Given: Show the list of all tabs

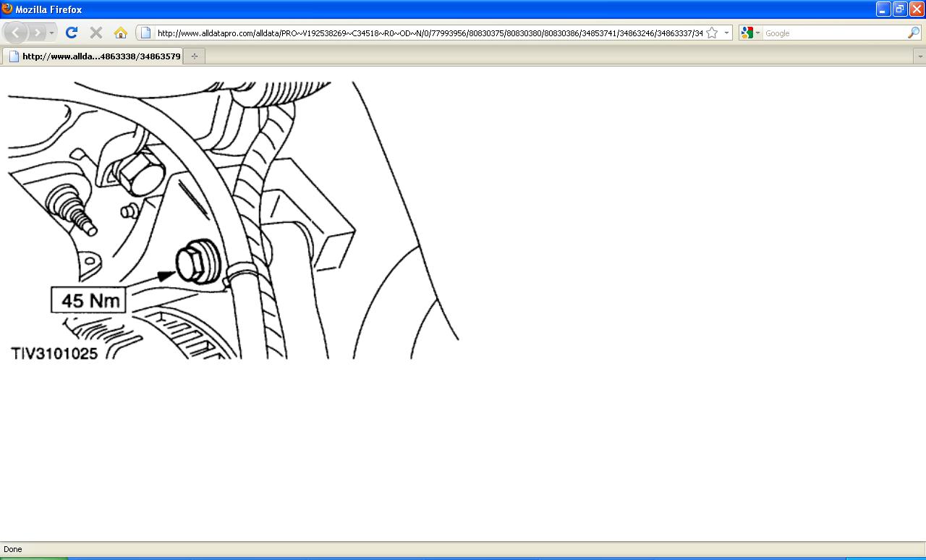Looking at the screenshot, I should (919, 56).
